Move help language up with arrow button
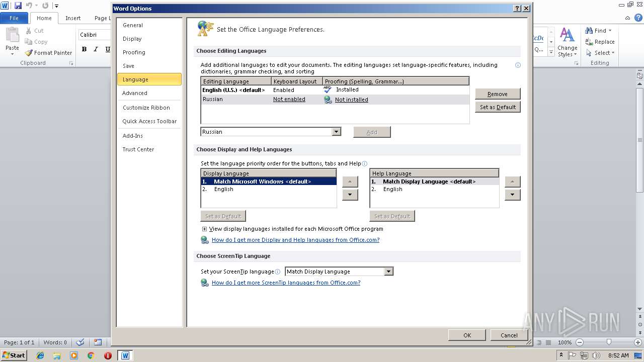Viewport: 644px width, 362px height. click(x=512, y=182)
